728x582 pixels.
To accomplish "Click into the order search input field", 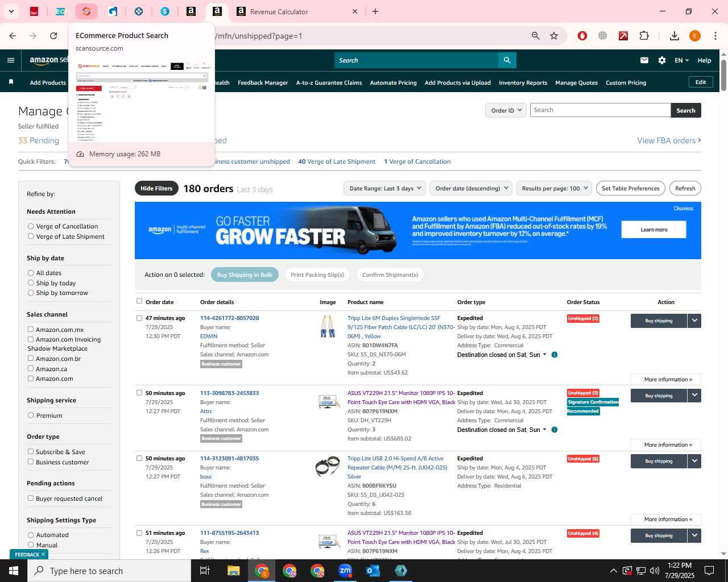I will (x=600, y=110).
